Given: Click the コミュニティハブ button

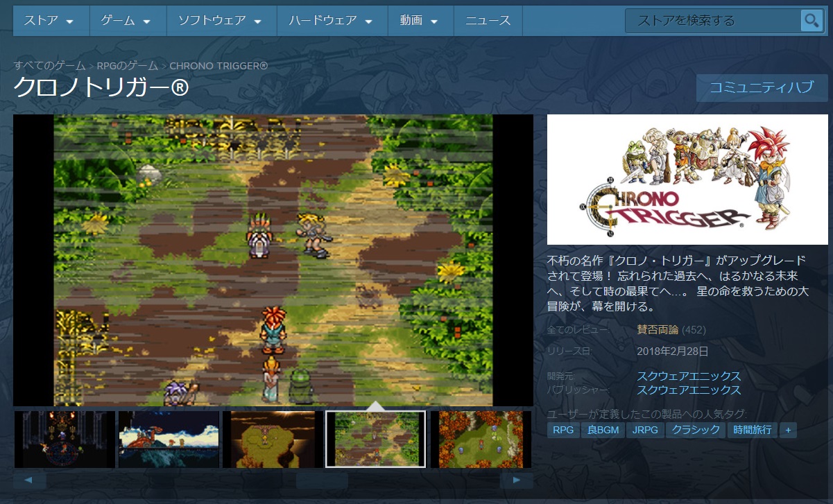Looking at the screenshot, I should pyautogui.click(x=762, y=88).
